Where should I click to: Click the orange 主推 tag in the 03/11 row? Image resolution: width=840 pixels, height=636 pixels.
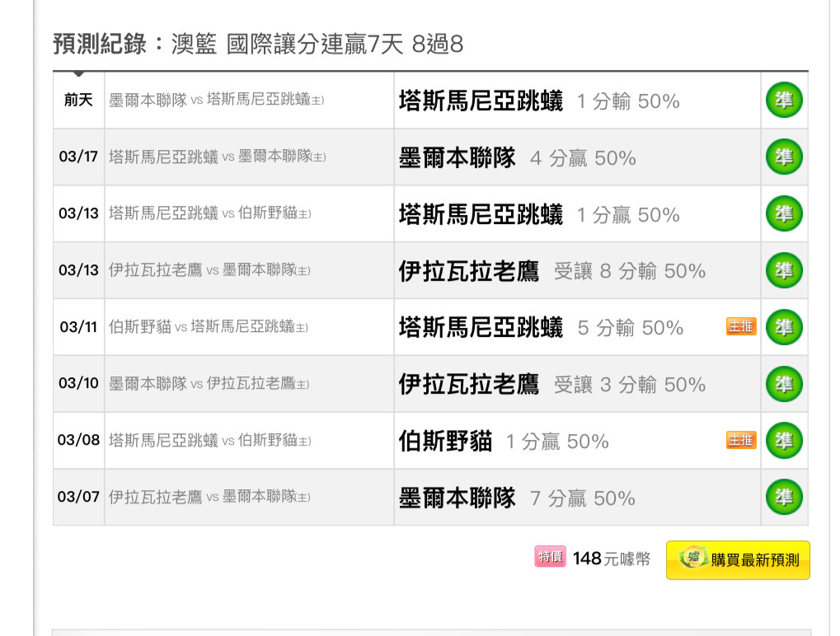pyautogui.click(x=741, y=326)
